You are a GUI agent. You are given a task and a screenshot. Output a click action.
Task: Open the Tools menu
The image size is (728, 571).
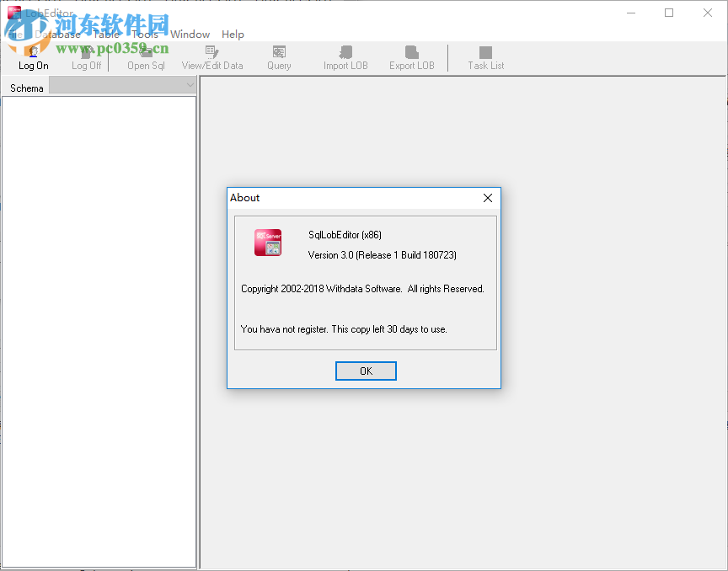[x=144, y=35]
